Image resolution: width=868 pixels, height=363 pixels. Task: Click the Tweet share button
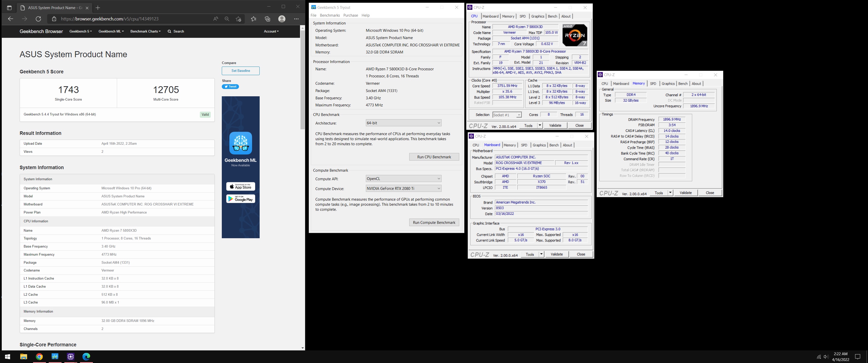230,86
